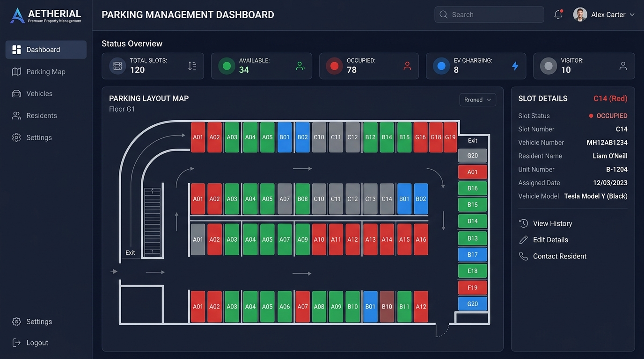
Task: Open the Rroned dropdown on the layout map
Action: pyautogui.click(x=478, y=100)
